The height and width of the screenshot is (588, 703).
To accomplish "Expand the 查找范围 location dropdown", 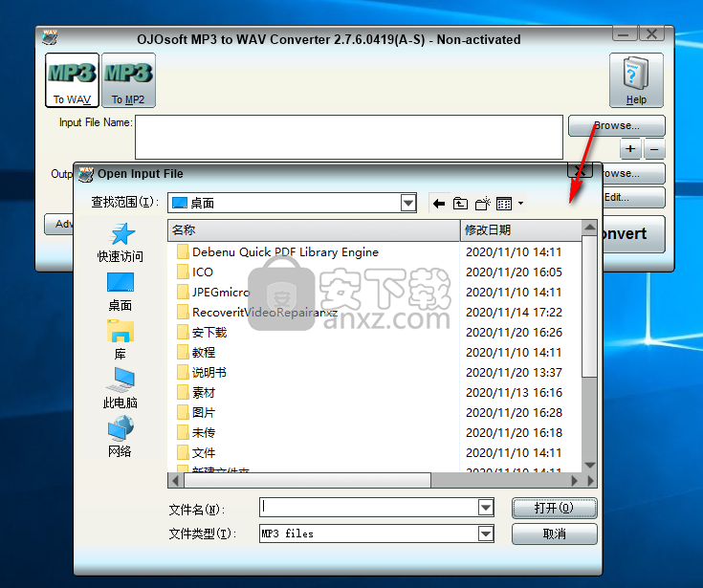I will coord(408,203).
